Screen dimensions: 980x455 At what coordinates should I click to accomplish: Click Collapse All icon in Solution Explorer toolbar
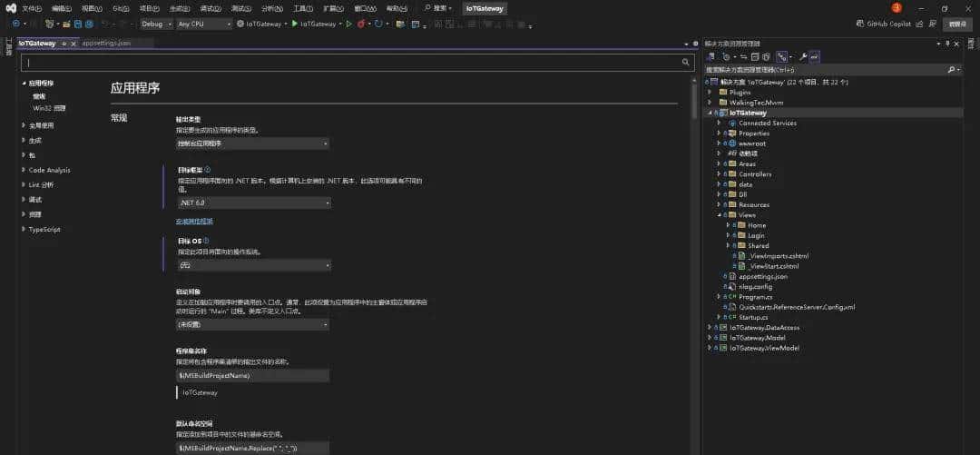tap(754, 57)
